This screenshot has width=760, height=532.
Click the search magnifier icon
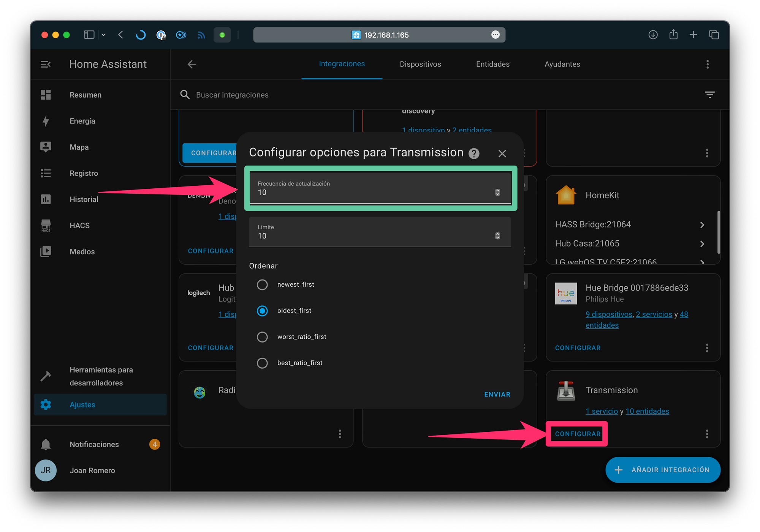pos(185,95)
